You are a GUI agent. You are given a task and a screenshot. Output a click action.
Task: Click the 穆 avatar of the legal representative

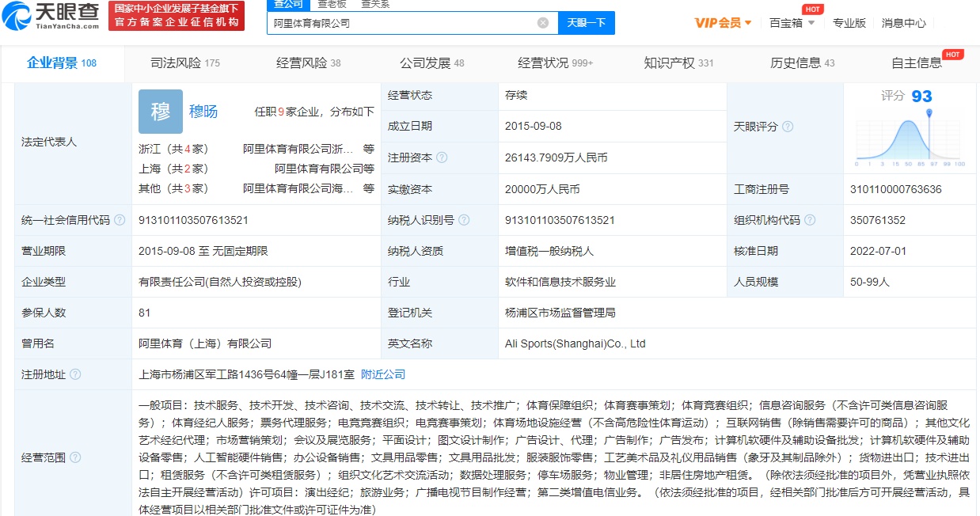(x=161, y=112)
